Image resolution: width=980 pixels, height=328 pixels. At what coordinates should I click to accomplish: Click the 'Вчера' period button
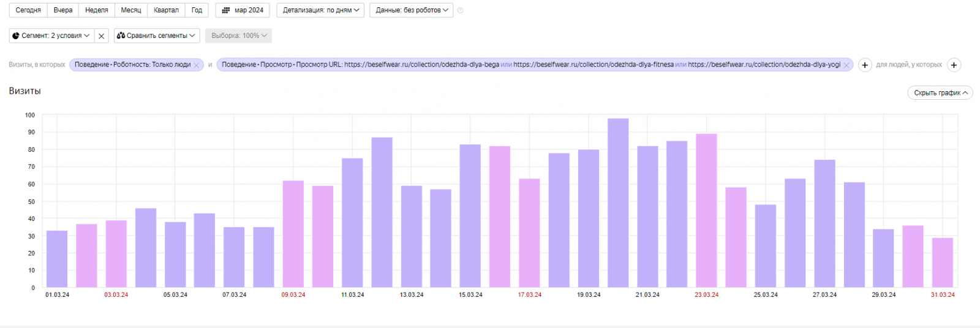click(62, 10)
